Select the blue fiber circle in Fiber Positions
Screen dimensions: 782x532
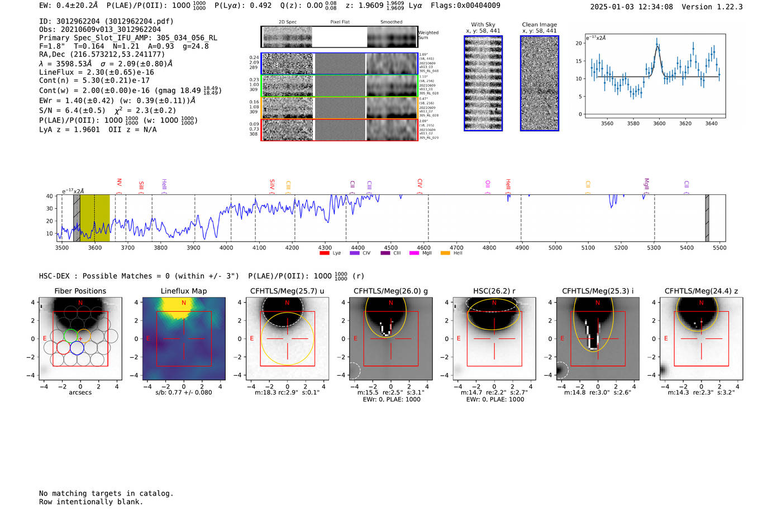point(77,348)
